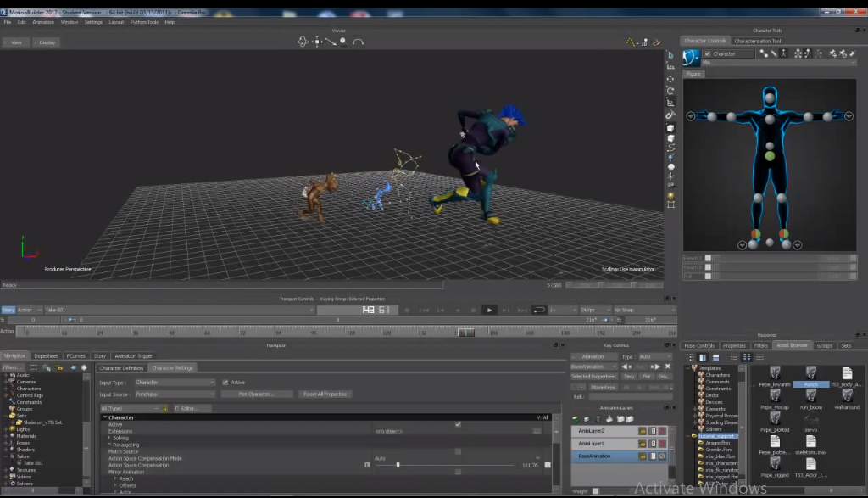This screenshot has width=868, height=498.
Task: Open the No Snap dropdown
Action: [643, 310]
